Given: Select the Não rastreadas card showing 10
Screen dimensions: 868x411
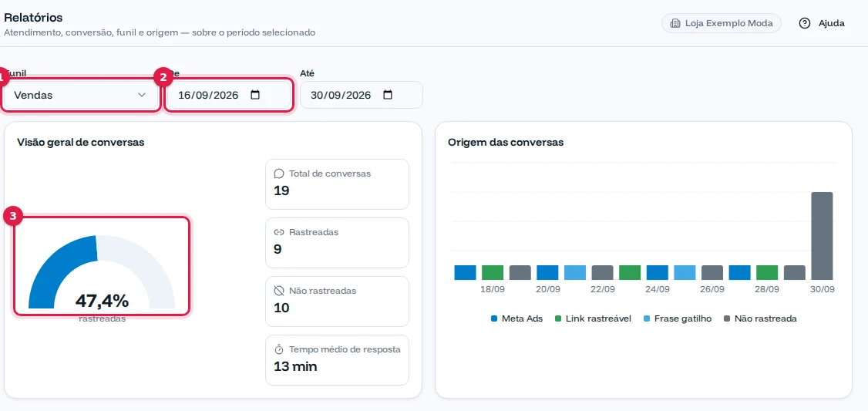Looking at the screenshot, I should point(337,302).
